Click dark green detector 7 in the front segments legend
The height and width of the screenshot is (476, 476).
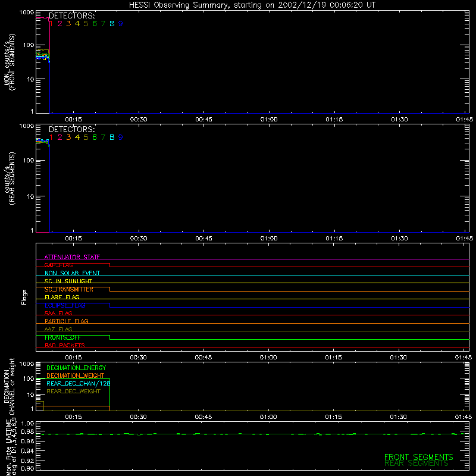103,24
